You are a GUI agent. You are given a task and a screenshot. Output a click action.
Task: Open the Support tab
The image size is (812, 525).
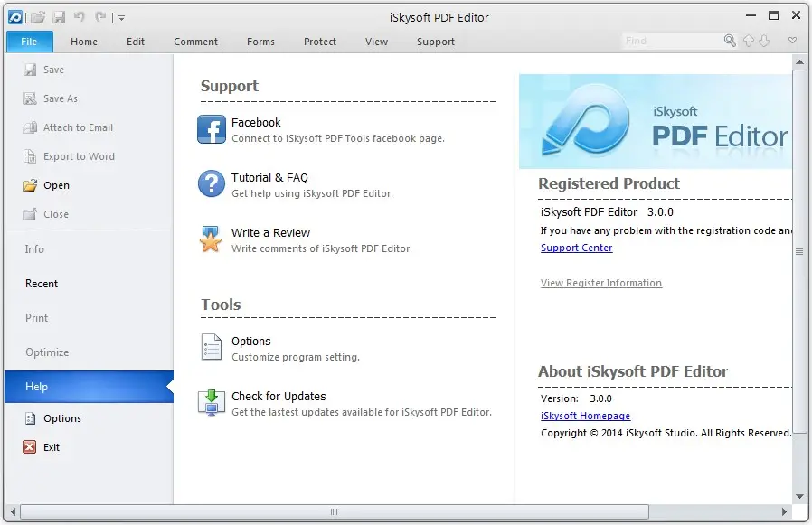coord(436,42)
